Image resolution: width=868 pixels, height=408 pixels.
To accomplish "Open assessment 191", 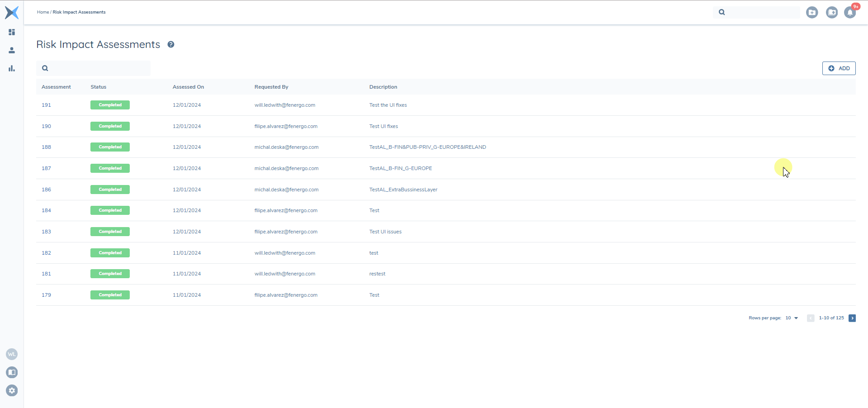I will [x=46, y=104].
